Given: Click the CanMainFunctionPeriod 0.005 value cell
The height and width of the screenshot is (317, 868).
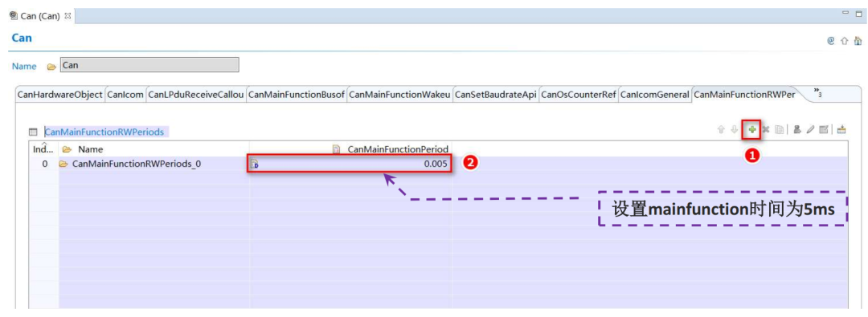Looking at the screenshot, I should tap(350, 164).
